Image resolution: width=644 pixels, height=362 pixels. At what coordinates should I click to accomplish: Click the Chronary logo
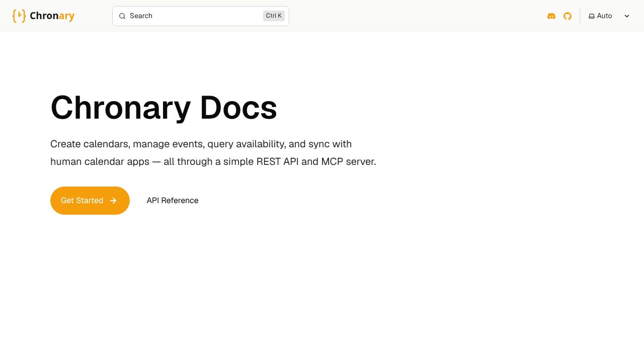[x=43, y=16]
